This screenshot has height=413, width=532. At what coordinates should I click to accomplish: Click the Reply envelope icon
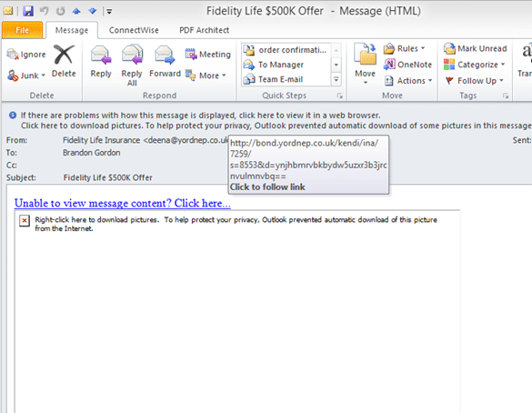coord(101,55)
